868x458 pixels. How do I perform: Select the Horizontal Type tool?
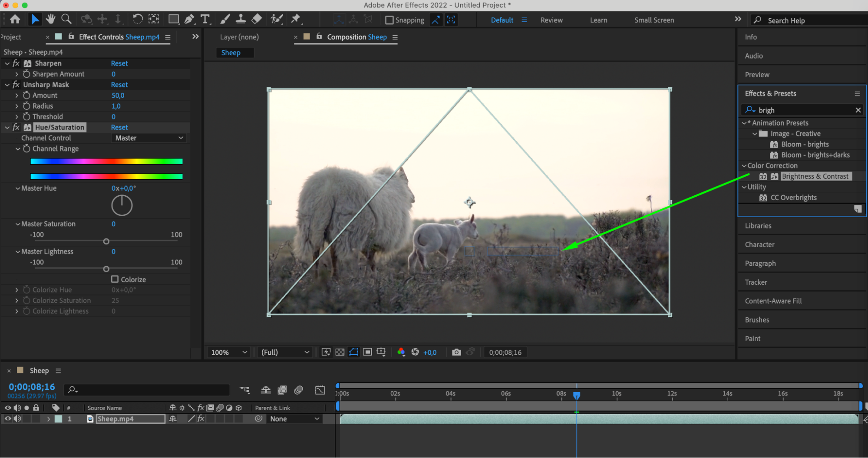[x=205, y=19]
